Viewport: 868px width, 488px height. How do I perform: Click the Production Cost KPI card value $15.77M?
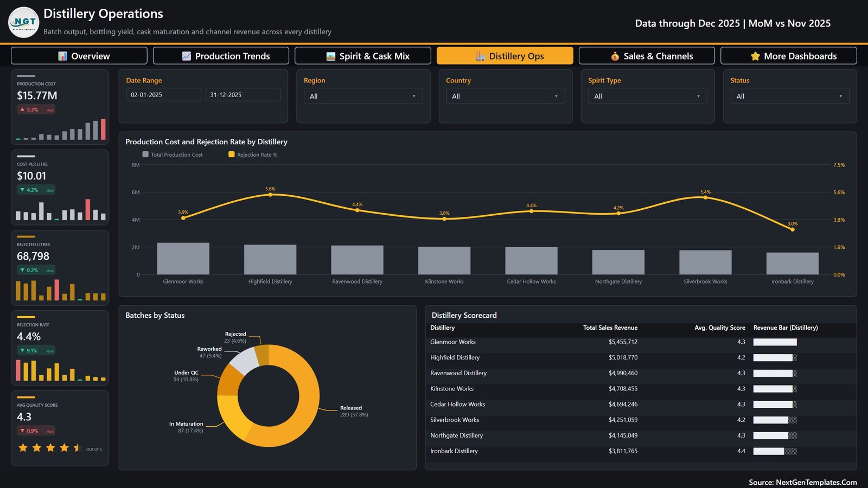point(37,95)
